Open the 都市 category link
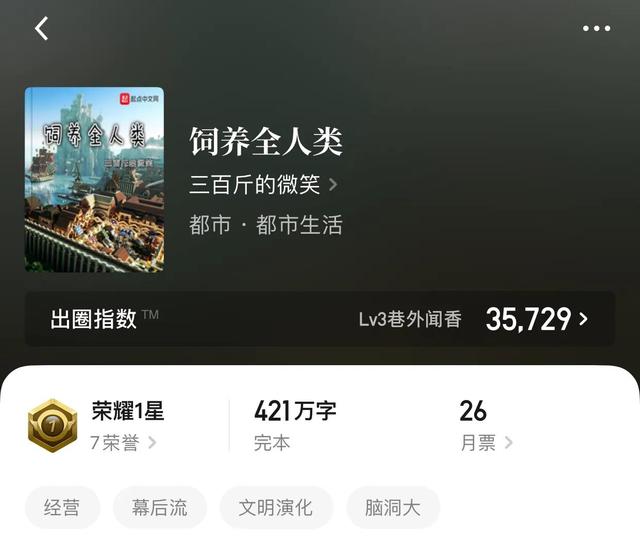Viewport: 640px width, 547px height. (x=210, y=225)
